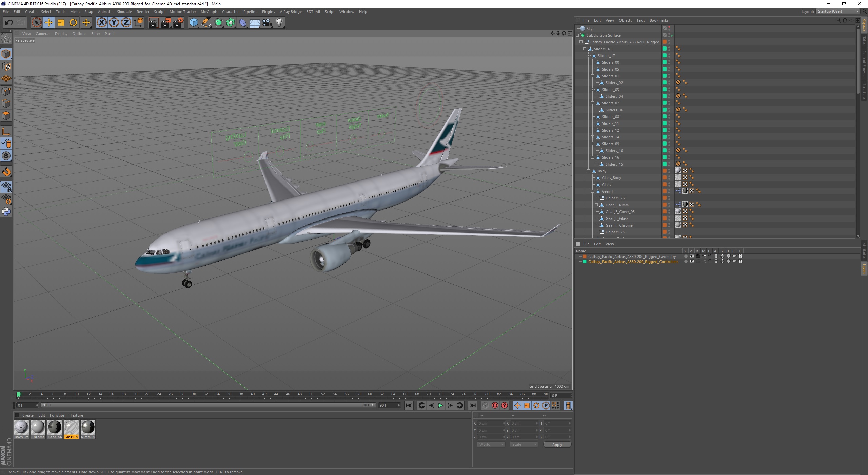
Task: Go to end of animation
Action: pos(472,405)
